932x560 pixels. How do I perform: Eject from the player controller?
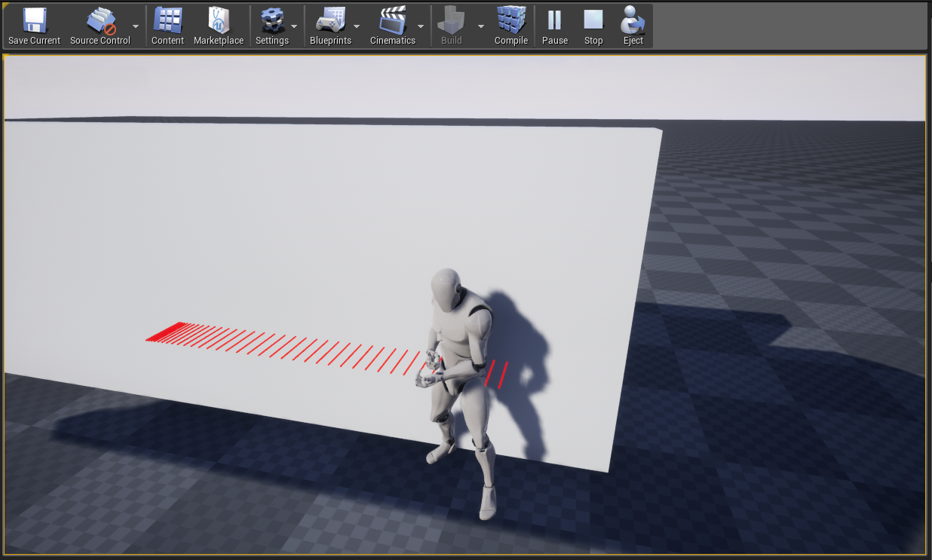click(633, 21)
